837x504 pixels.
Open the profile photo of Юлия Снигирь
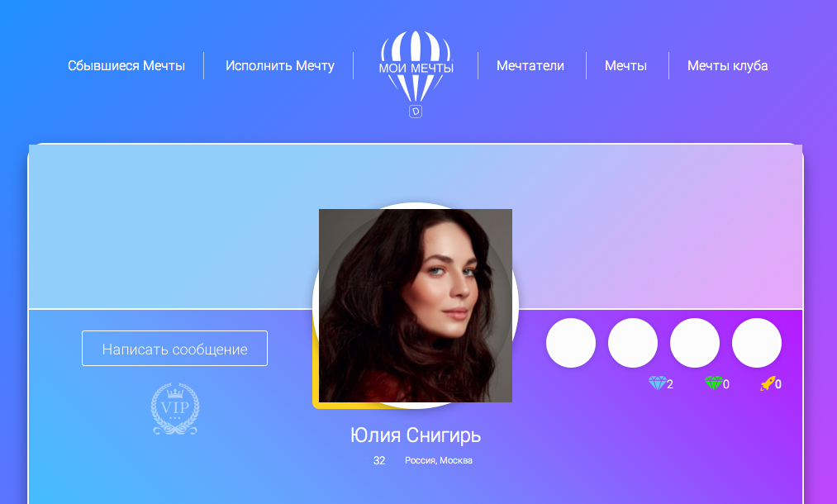pos(416,306)
